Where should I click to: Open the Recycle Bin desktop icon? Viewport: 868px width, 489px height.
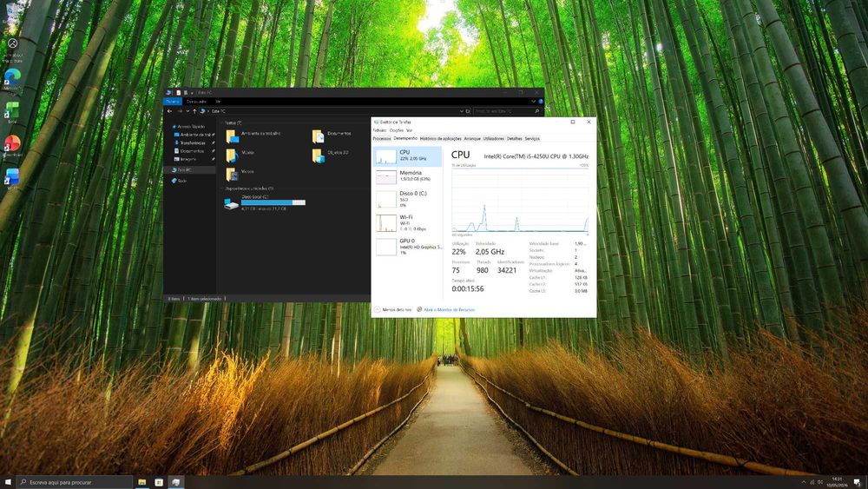12,11
